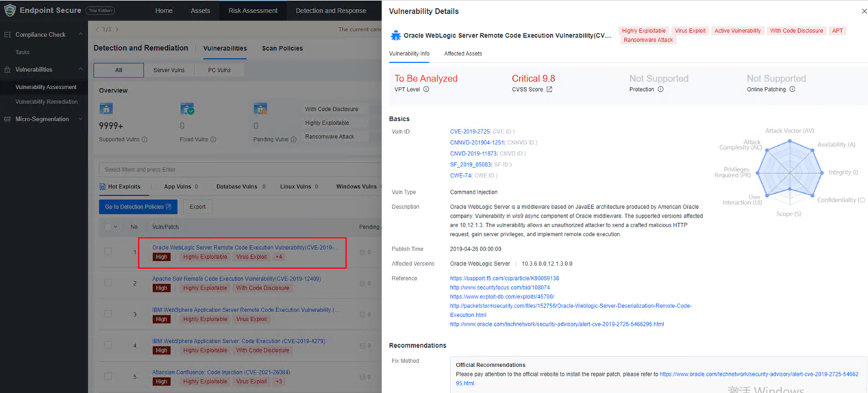Open the CVE-2019-2725 vuln ID link

coord(469,131)
